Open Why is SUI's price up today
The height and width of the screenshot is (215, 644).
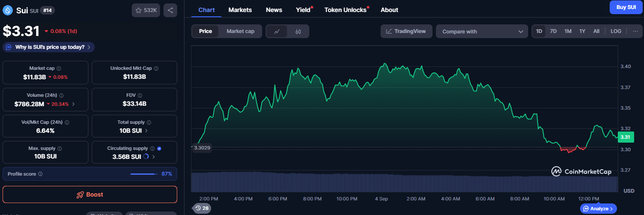pyautogui.click(x=49, y=47)
